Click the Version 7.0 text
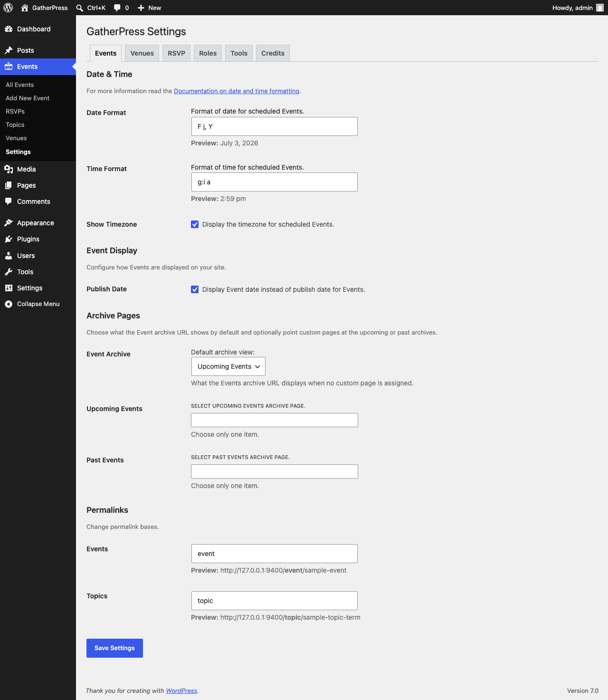 click(x=583, y=690)
